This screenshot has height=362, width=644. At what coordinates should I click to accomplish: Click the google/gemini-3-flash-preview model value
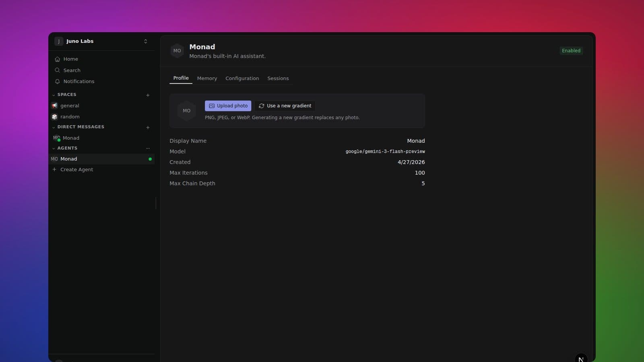tap(385, 152)
